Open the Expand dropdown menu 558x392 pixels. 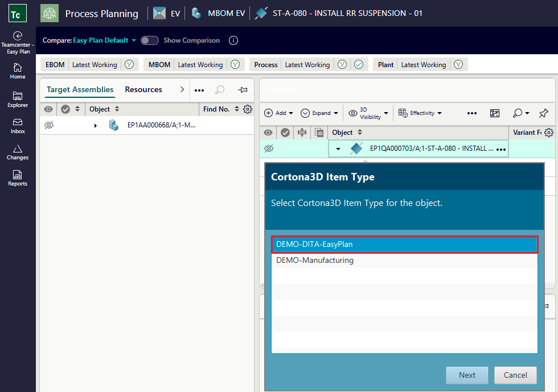[x=319, y=113]
